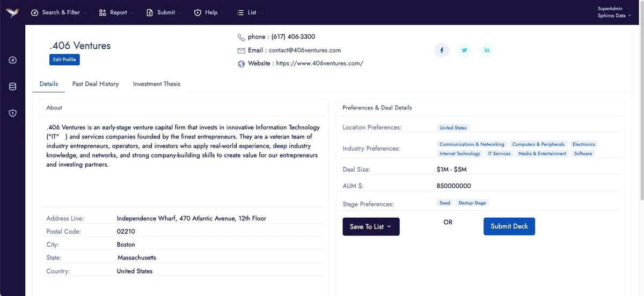The height and width of the screenshot is (296, 644).
Task: Open the Facebook social icon
Action: point(442,50)
